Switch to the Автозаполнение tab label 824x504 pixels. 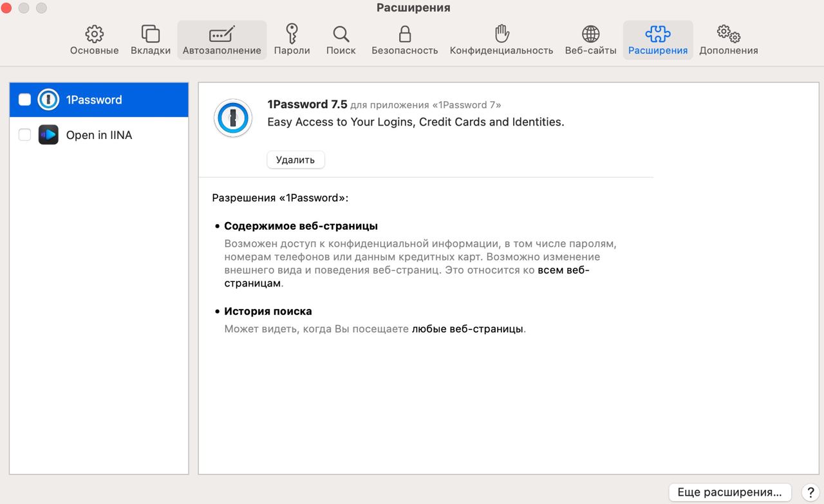(x=222, y=50)
